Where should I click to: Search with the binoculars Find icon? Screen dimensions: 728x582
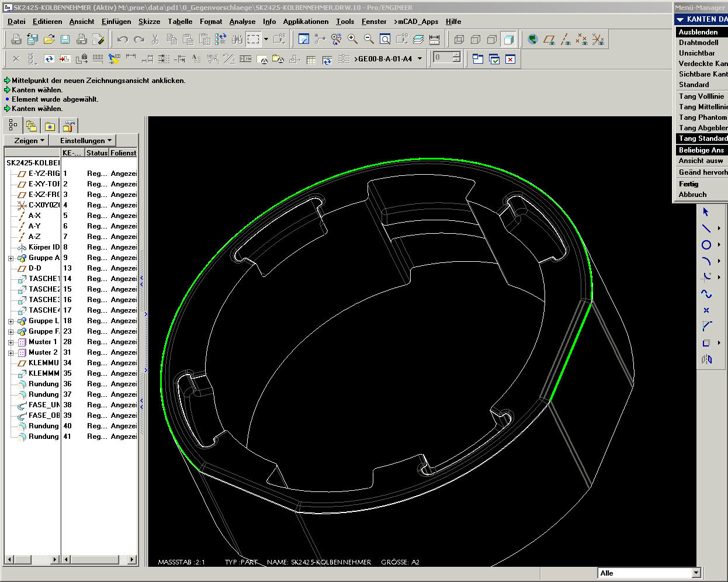pos(237,39)
